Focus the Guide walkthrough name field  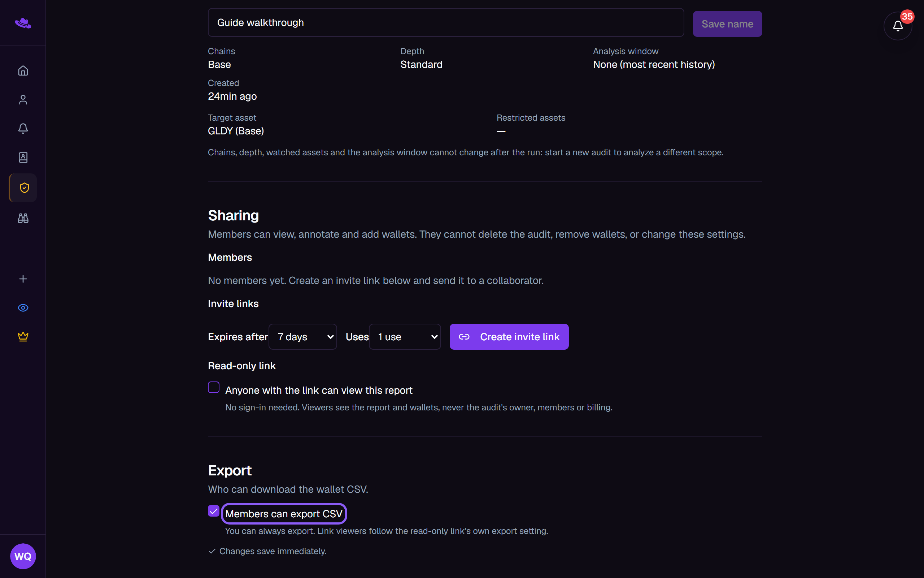446,22
